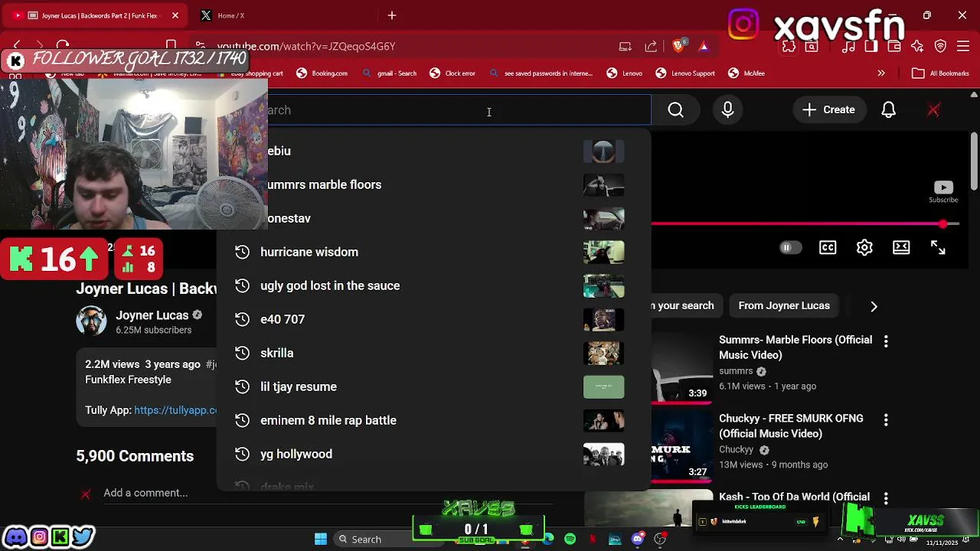Open Netflix from the taskbar
Image resolution: width=980 pixels, height=551 pixels.
[x=593, y=540]
